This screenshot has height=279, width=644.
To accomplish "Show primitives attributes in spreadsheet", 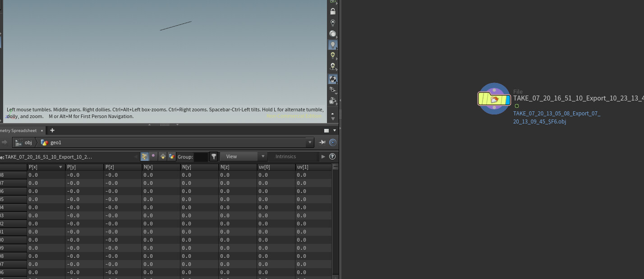I will pyautogui.click(x=163, y=156).
